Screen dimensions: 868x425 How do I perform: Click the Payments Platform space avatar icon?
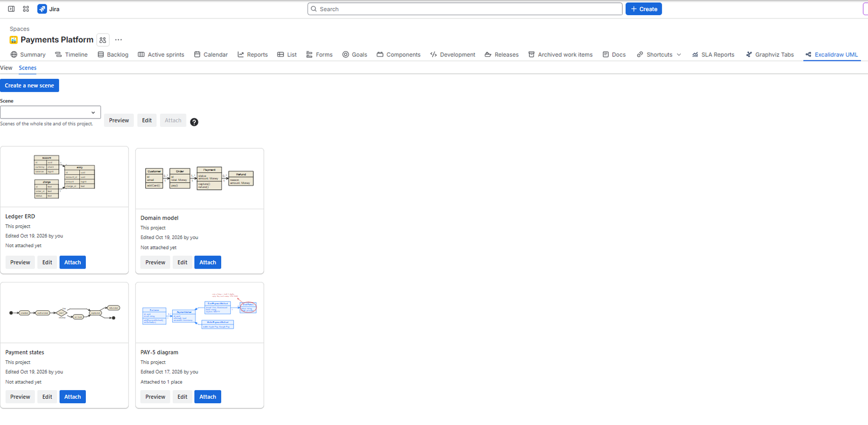coord(14,40)
